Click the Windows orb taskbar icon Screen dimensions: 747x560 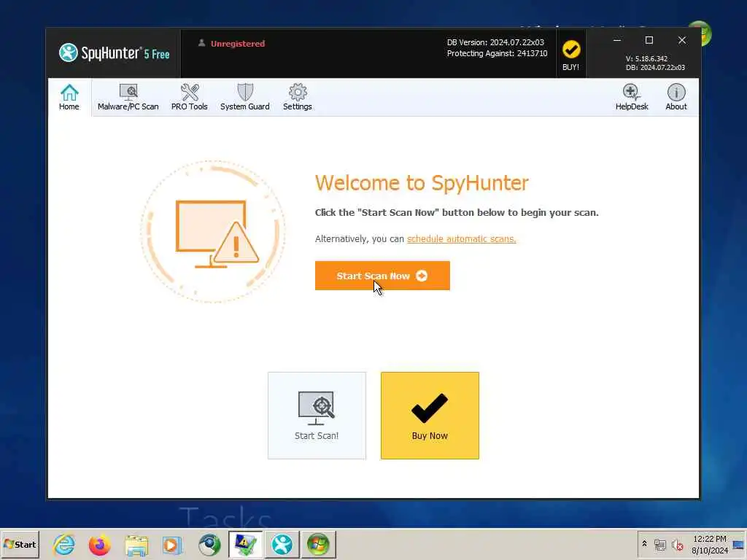click(x=318, y=544)
